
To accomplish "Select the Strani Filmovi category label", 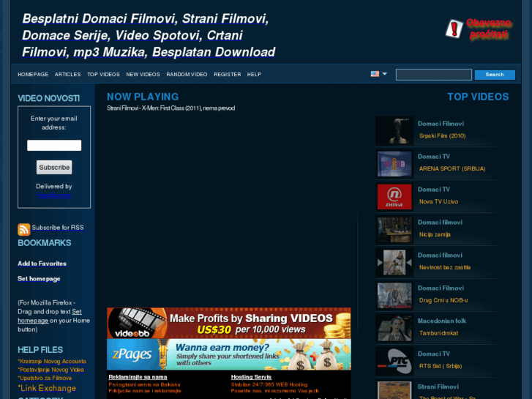I will [438, 387].
